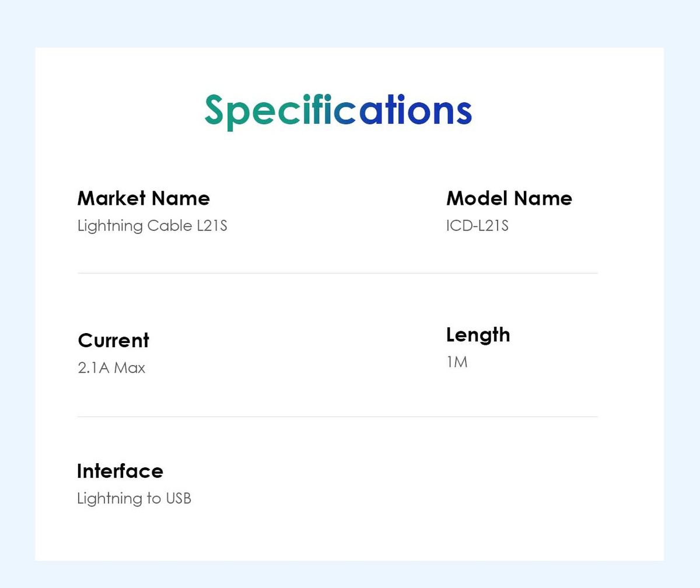Select the Lightning to USB text
This screenshot has width=700, height=588.
pyautogui.click(x=134, y=499)
